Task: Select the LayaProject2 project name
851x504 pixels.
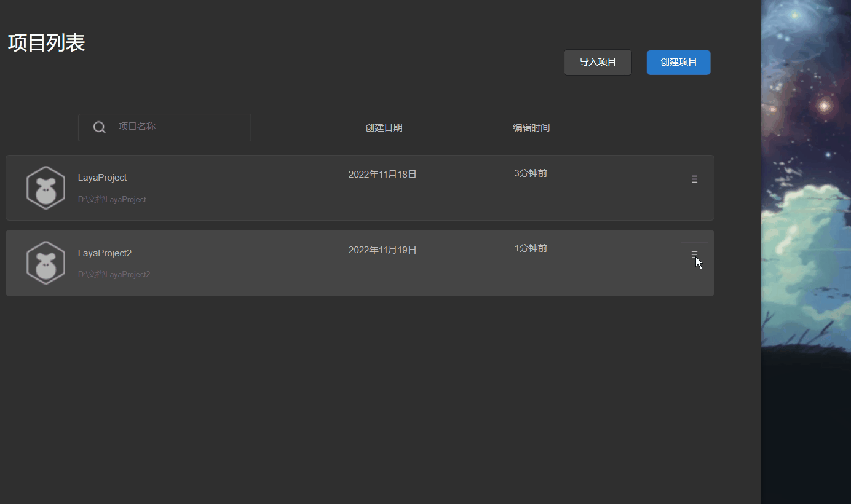Action: click(105, 253)
